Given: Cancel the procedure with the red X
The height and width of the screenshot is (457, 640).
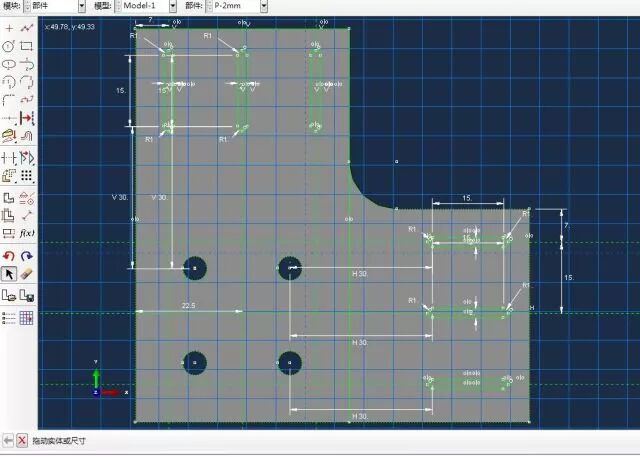Looking at the screenshot, I should (x=22, y=441).
